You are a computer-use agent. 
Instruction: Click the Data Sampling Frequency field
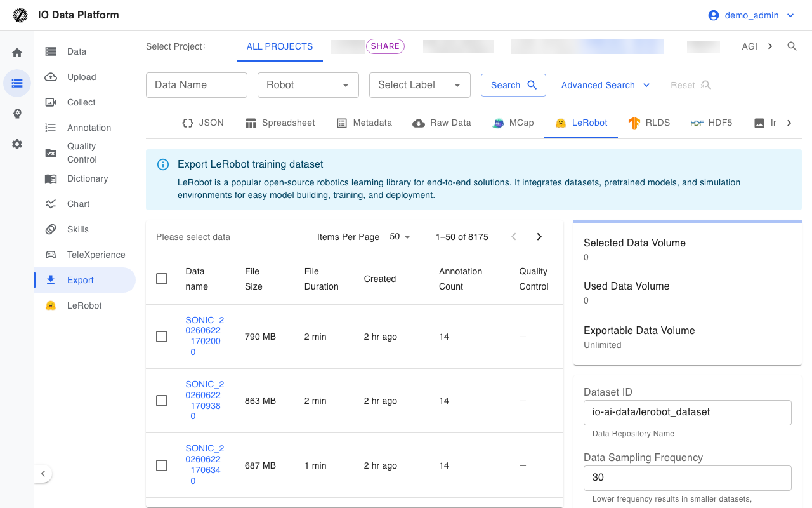pyautogui.click(x=688, y=478)
